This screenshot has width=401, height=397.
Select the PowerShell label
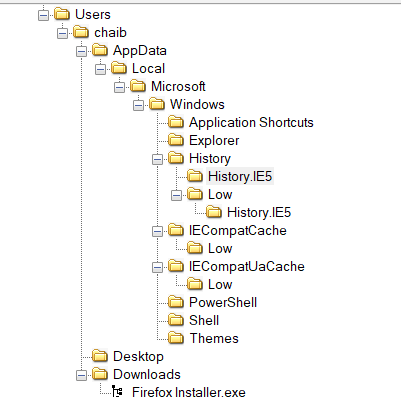click(x=223, y=303)
